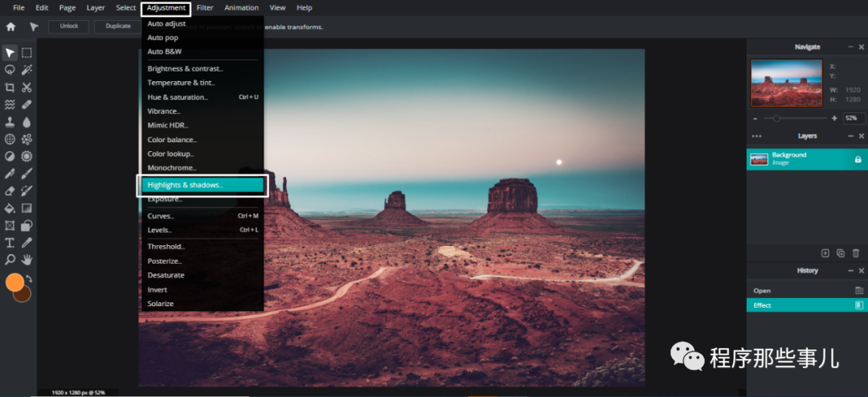Open the orange foreground color swatch
Image resolution: width=868 pixels, height=397 pixels.
[14, 282]
